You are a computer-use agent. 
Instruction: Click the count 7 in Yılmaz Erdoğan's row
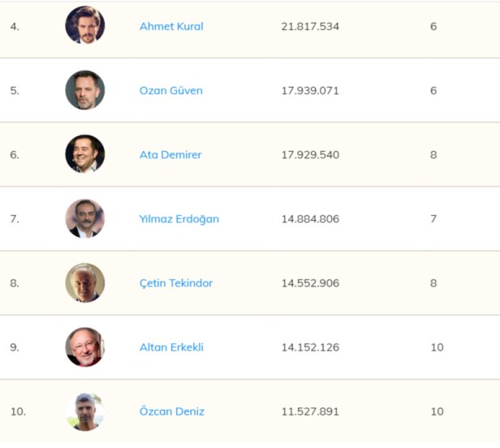point(433,218)
